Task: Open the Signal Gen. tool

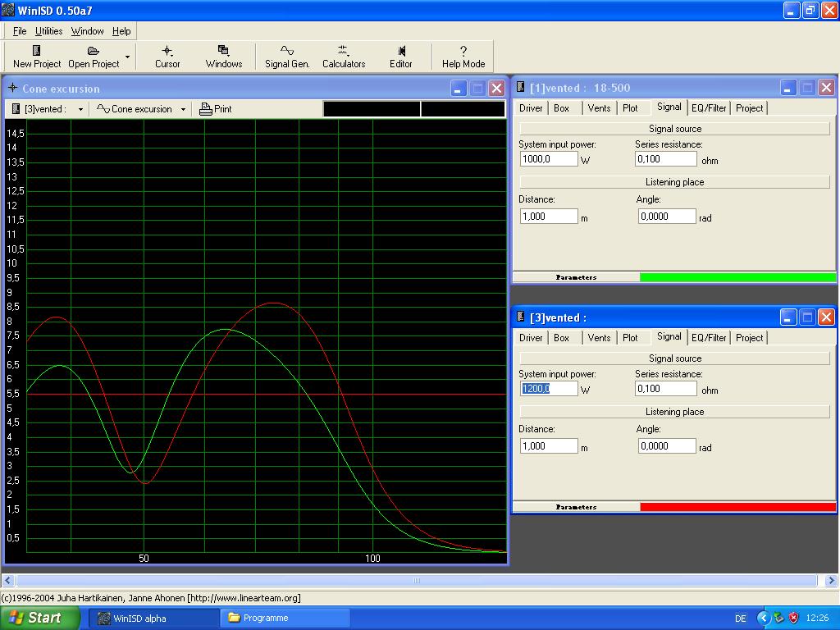Action: pyautogui.click(x=287, y=56)
